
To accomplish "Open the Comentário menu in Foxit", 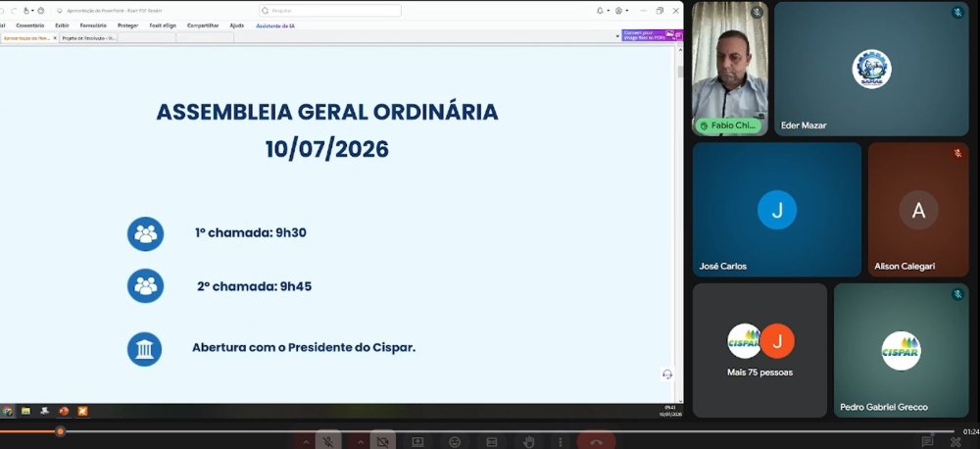I will pos(30,25).
